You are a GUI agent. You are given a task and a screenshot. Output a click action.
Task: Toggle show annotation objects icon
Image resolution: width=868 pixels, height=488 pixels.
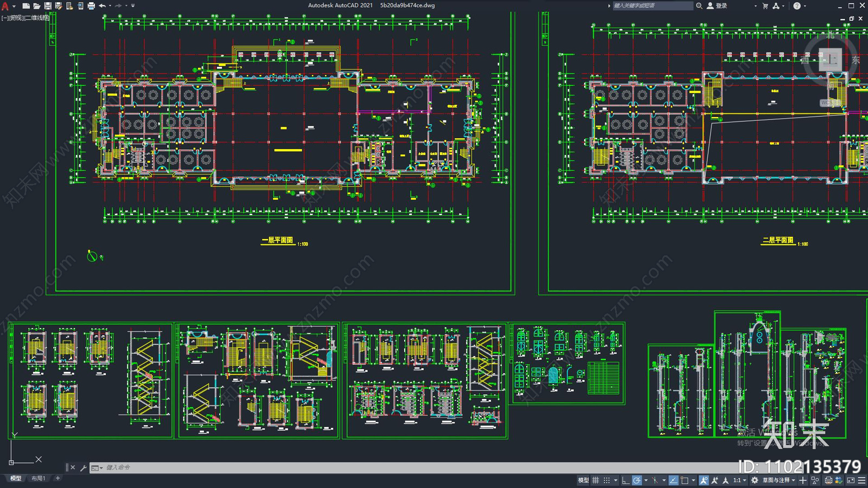(x=704, y=480)
